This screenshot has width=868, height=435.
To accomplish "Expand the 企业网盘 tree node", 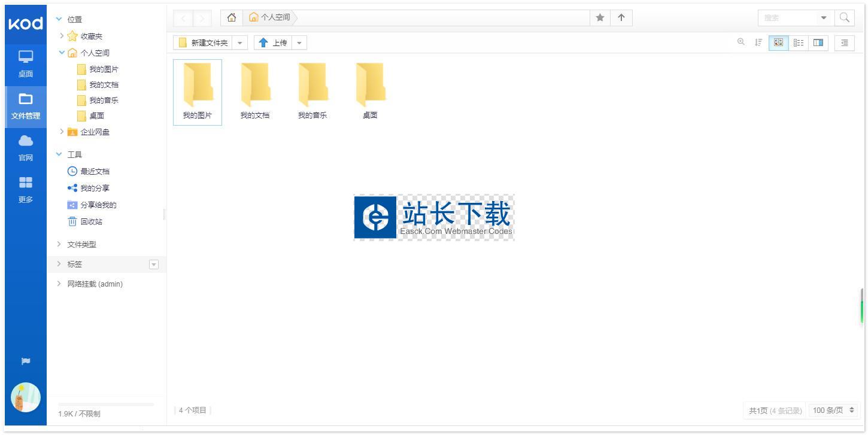I will click(x=62, y=132).
